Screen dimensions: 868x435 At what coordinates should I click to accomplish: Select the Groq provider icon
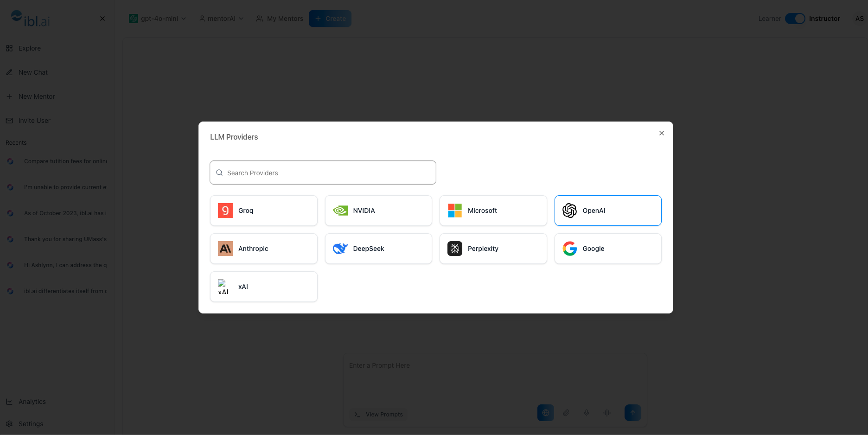point(225,211)
